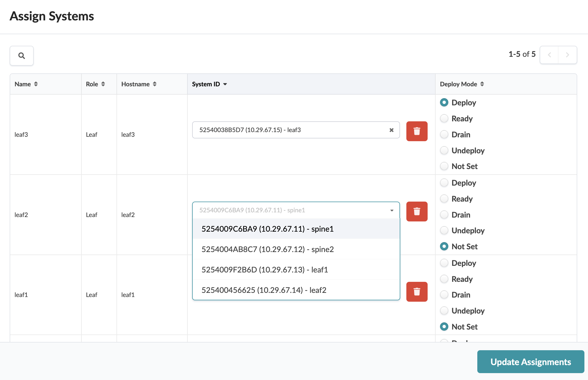Image resolution: width=588 pixels, height=380 pixels.
Task: Choose Drain radio for leaf1
Action: click(x=444, y=295)
